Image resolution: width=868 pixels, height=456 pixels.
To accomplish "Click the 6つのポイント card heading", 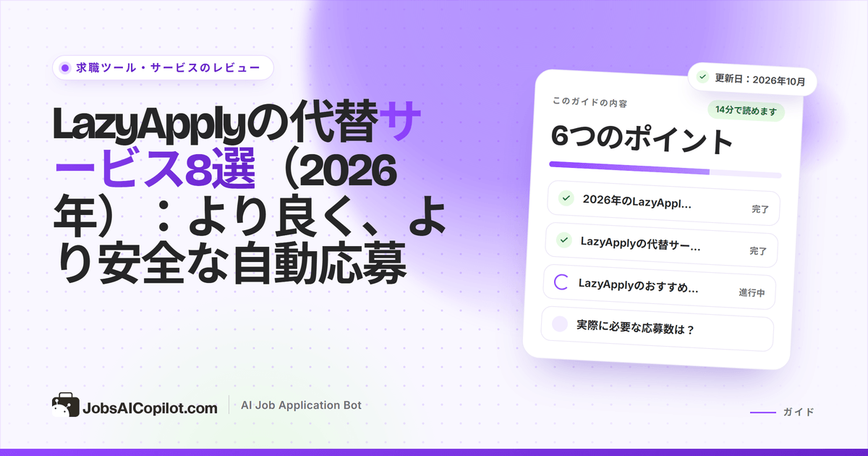I will pos(642,138).
